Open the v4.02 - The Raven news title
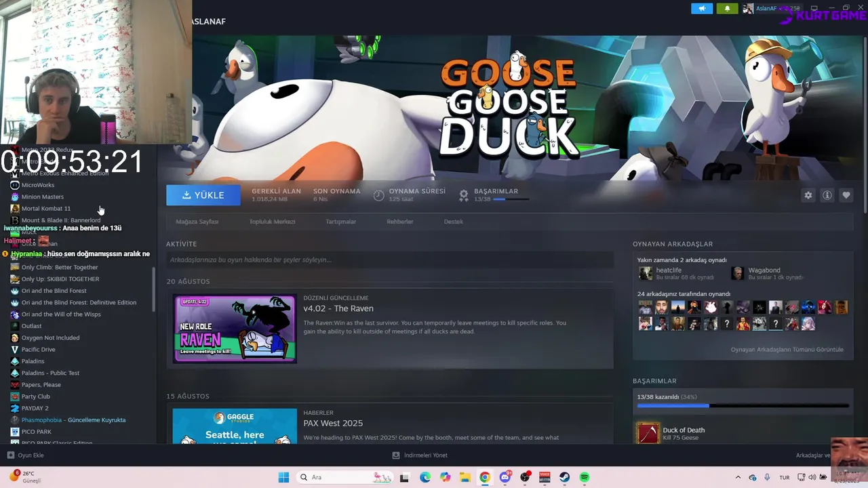 338,308
